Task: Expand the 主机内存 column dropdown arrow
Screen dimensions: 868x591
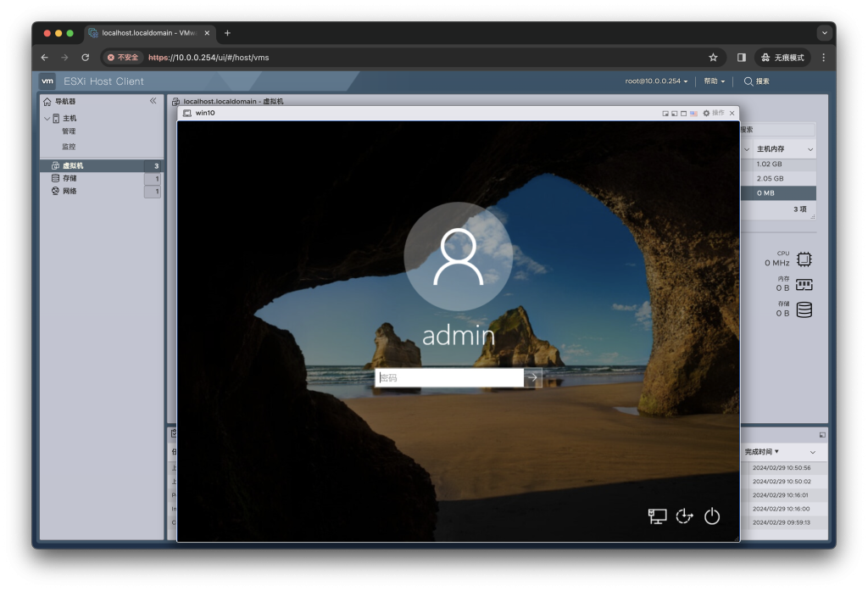Action: (x=810, y=149)
